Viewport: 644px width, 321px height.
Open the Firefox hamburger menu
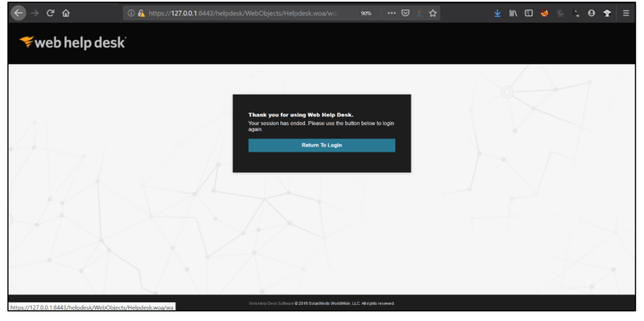[x=626, y=13]
